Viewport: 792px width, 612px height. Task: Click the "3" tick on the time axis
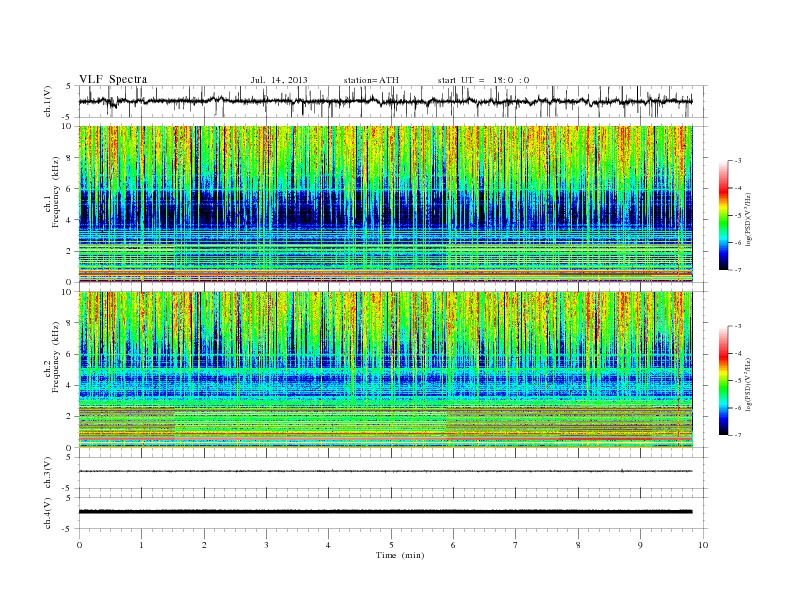(x=266, y=545)
